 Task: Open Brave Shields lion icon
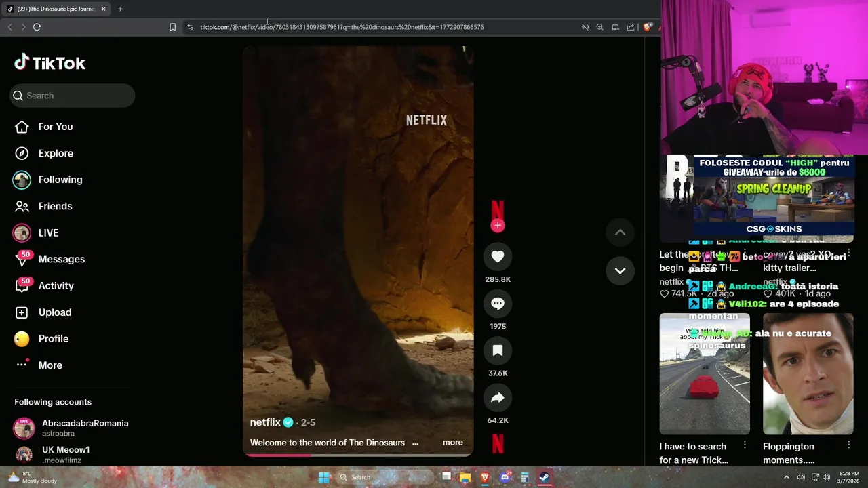point(647,27)
